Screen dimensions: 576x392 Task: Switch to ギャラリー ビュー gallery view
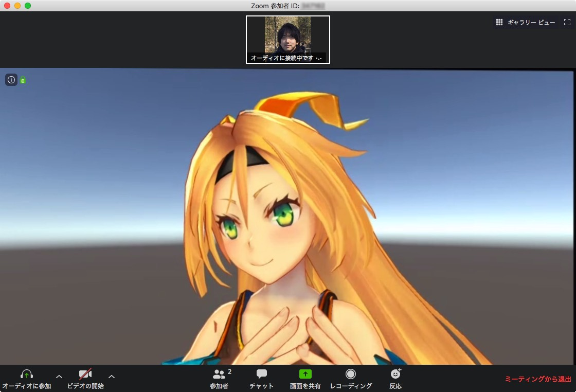pyautogui.click(x=525, y=23)
